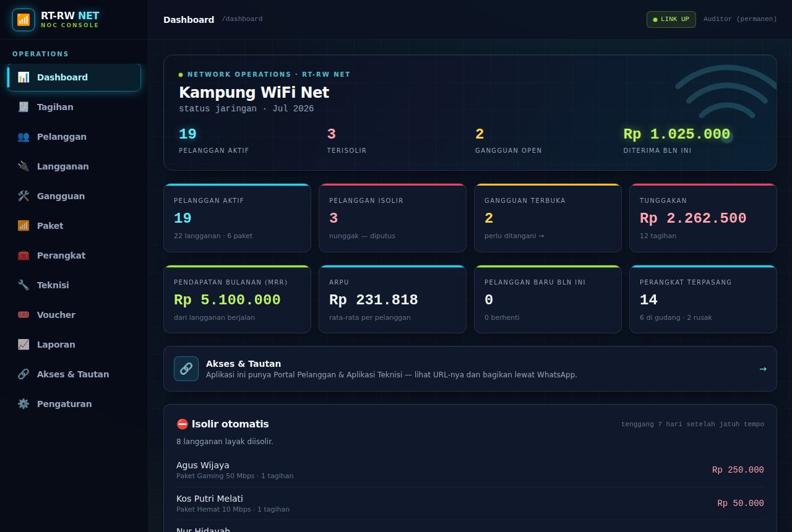Open Langganan in the sidebar
The image size is (792, 532).
click(74, 166)
